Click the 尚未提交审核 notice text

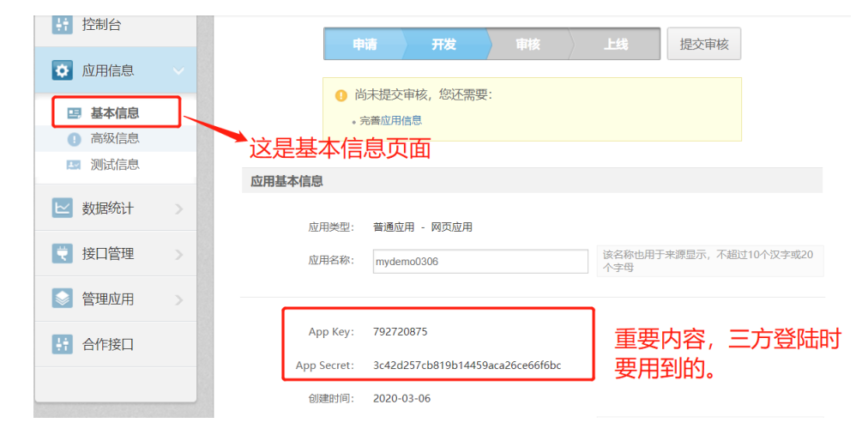point(424,95)
